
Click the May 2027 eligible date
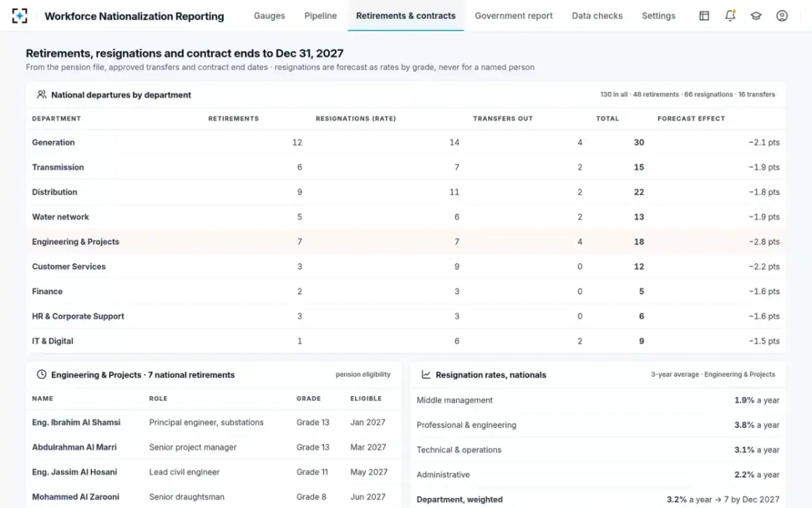[369, 472]
